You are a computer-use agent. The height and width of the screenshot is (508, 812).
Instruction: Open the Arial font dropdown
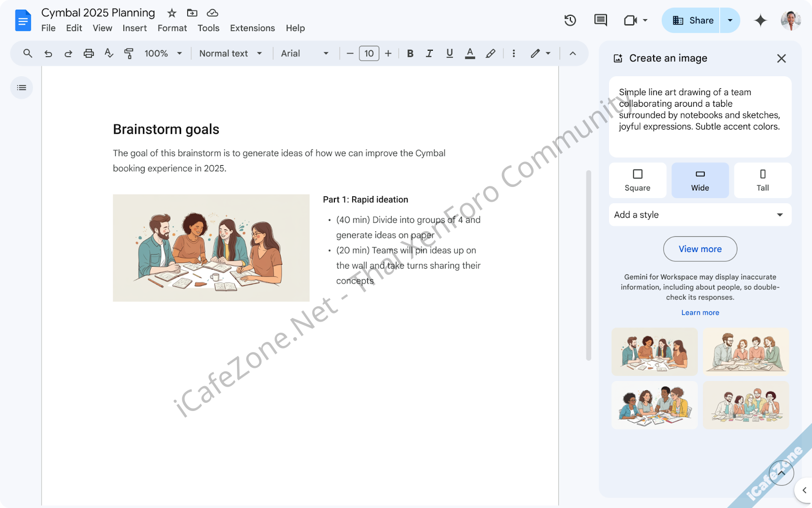coord(304,53)
